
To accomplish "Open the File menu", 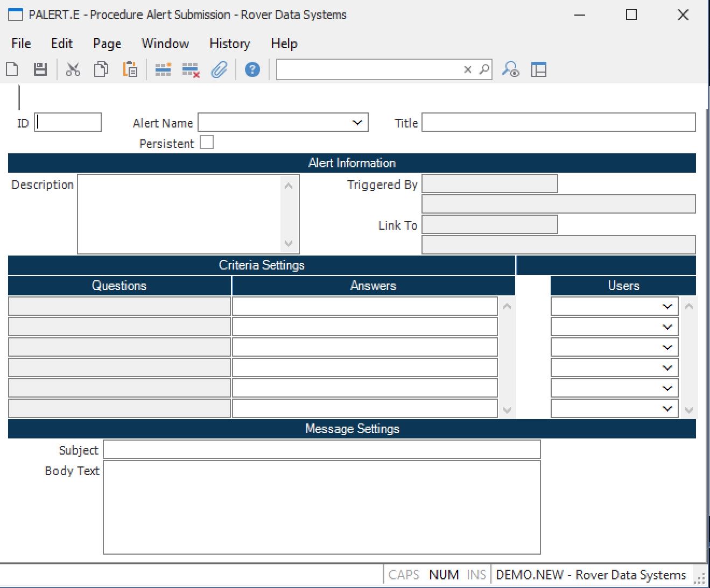I will point(21,44).
